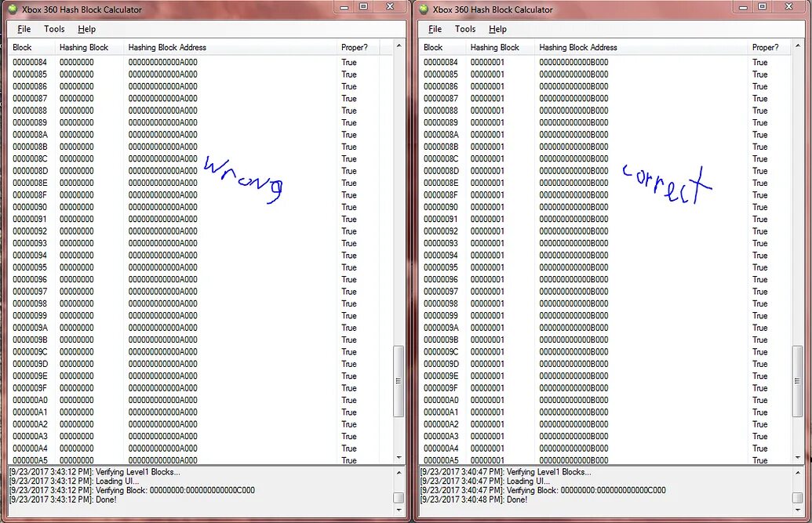The height and width of the screenshot is (523, 812).
Task: Click log scroll-down arrow in right window
Action: point(798,510)
